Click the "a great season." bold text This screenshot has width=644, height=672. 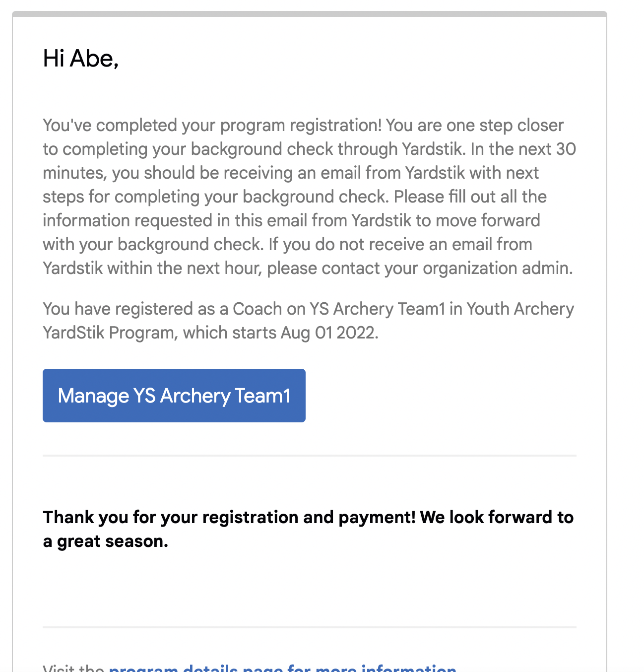[x=106, y=541]
